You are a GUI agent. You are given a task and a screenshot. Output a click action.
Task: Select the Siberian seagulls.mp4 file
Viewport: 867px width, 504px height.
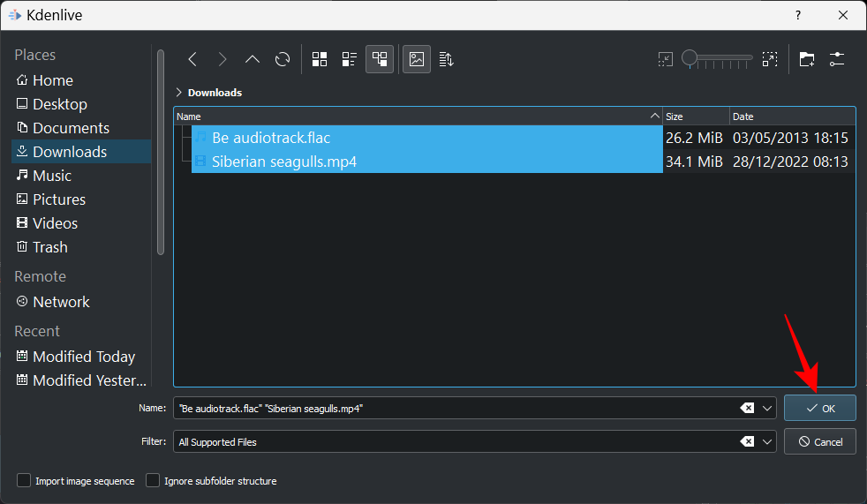[x=283, y=162]
